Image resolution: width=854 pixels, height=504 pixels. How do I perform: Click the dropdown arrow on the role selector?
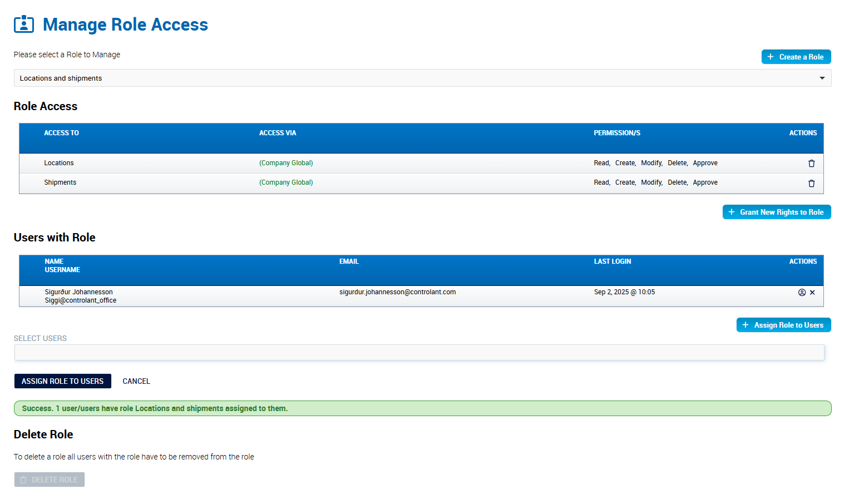[822, 78]
